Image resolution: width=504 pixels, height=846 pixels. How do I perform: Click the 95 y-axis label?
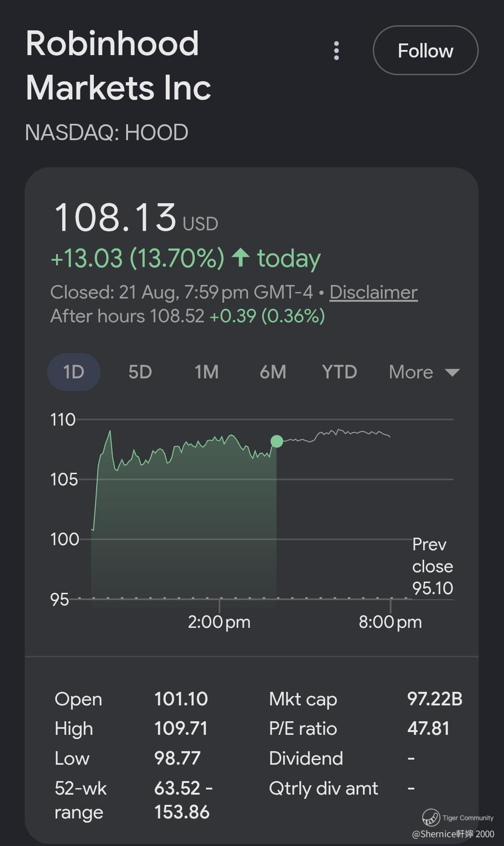point(60,599)
